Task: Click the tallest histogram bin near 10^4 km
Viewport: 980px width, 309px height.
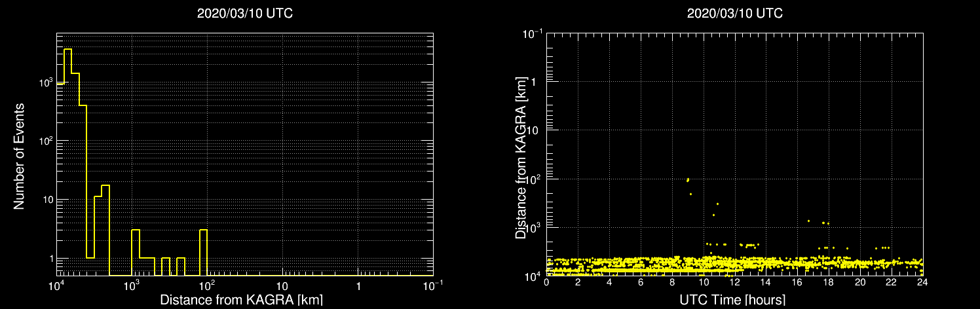Action: (67, 162)
